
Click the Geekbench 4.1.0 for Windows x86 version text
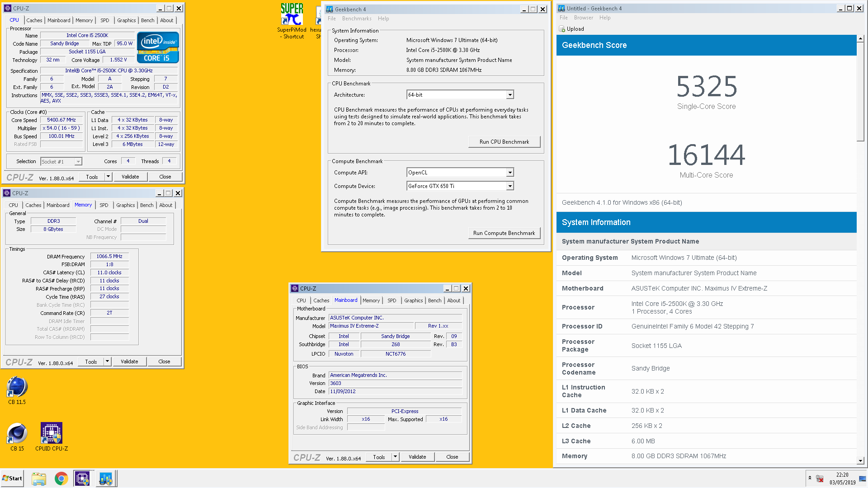pos(622,202)
